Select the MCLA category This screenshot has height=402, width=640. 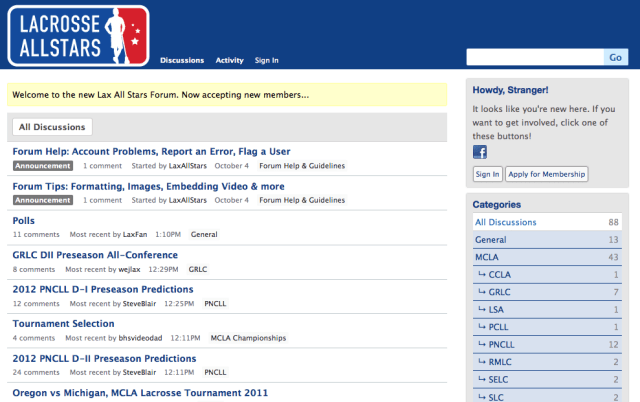[x=547, y=257]
